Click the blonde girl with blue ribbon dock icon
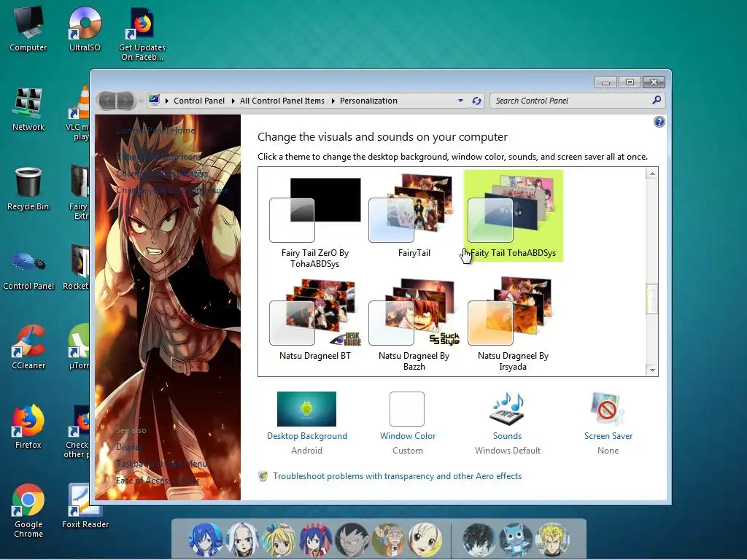Viewport: 747px width, 560px height. point(278,540)
